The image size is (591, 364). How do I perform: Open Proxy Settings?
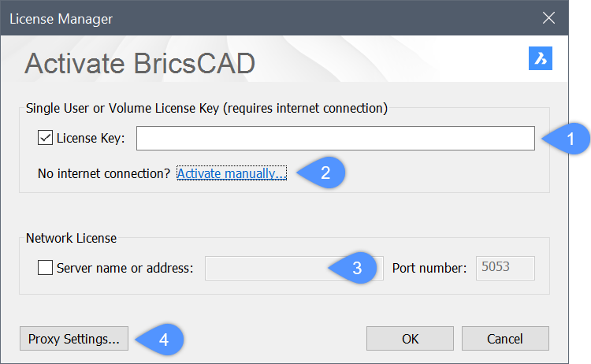point(73,340)
